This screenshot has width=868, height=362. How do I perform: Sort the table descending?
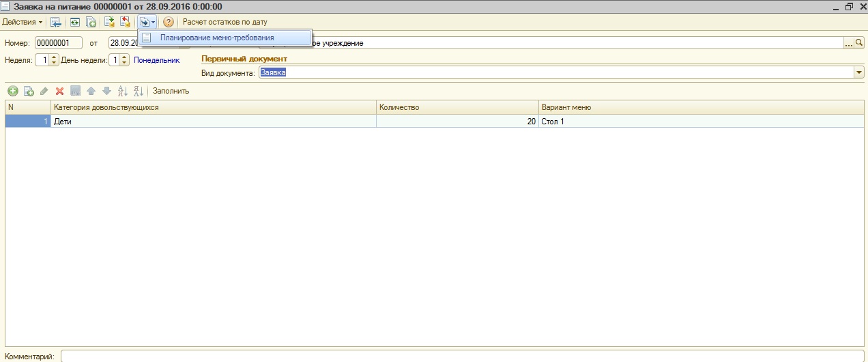point(139,91)
